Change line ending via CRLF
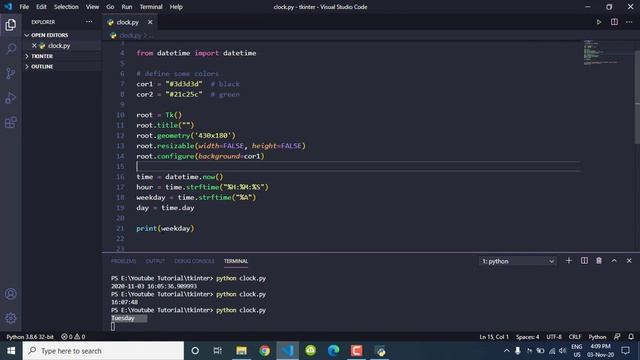The height and width of the screenshot is (360, 640). pyautogui.click(x=575, y=337)
